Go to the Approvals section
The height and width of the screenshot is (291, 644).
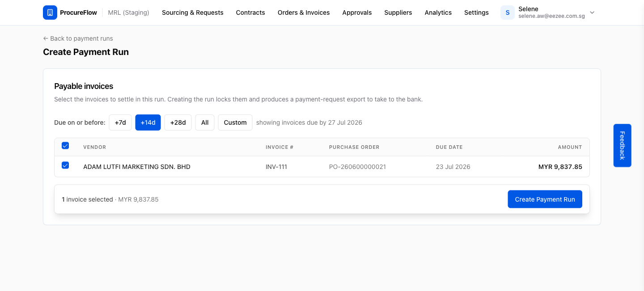click(357, 13)
